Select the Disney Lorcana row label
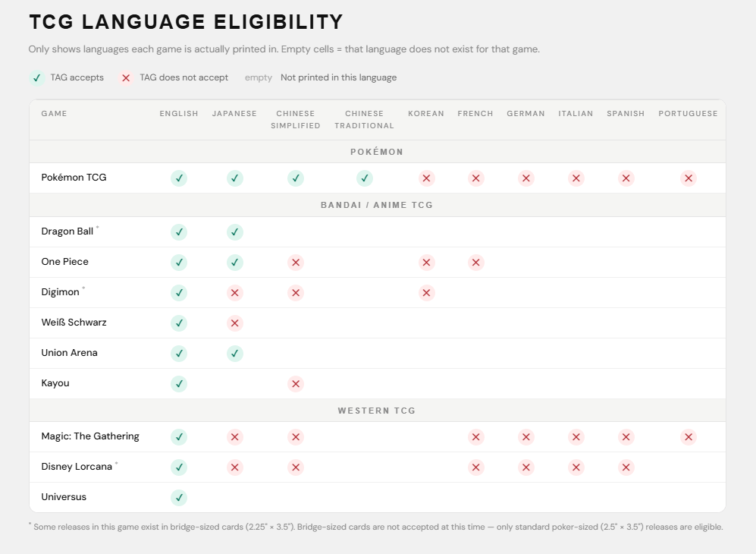 (x=77, y=467)
